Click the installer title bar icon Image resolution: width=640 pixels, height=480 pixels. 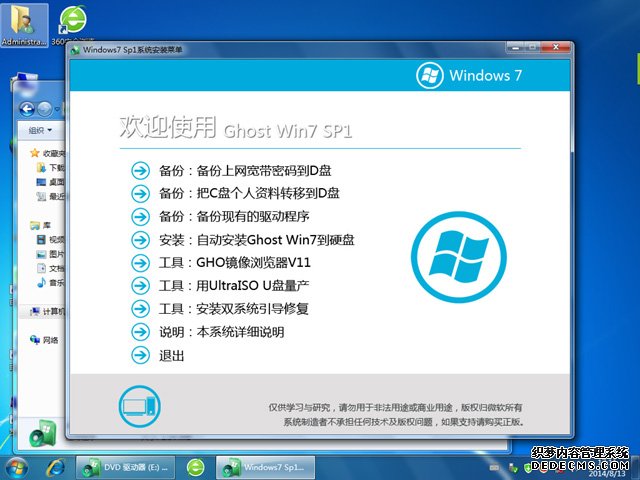[x=76, y=50]
